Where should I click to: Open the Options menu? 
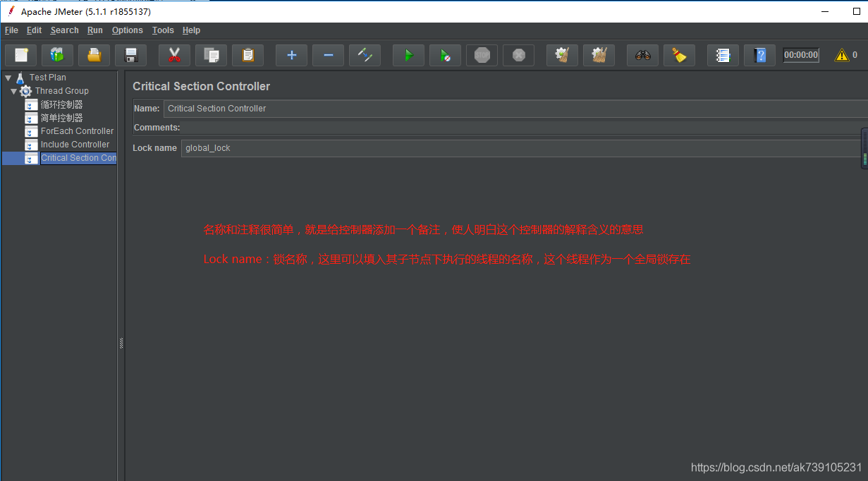(128, 30)
